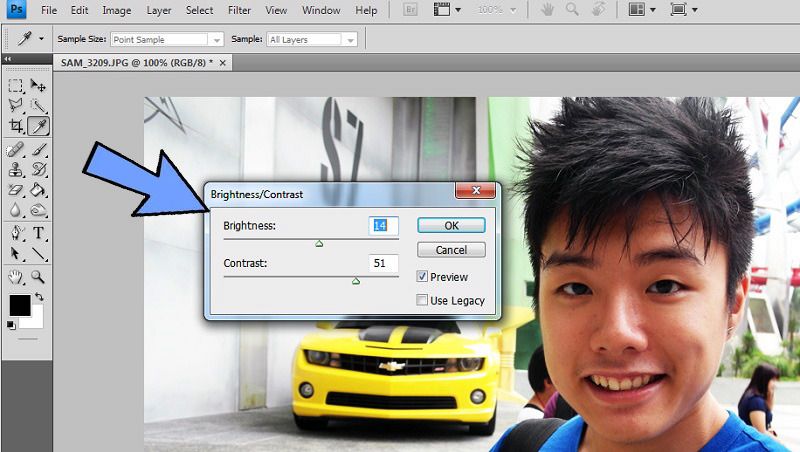800x452 pixels.
Task: Enable the Use Legacy checkbox
Action: (423, 300)
